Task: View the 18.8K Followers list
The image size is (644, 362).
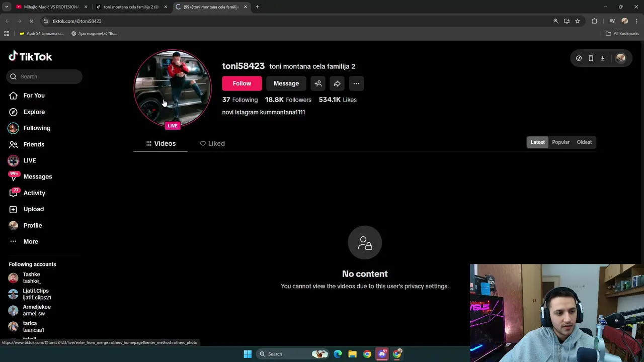Action: pos(288,100)
